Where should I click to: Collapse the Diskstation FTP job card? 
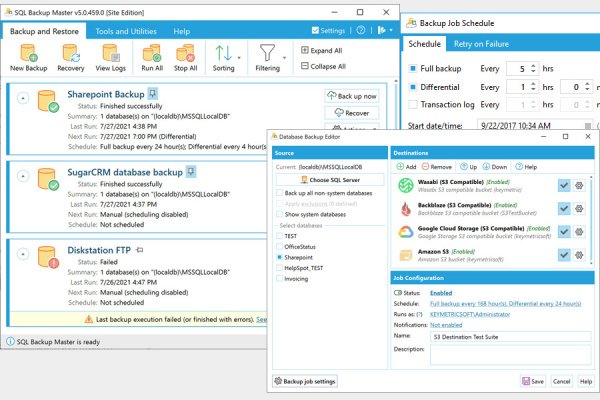[23, 254]
